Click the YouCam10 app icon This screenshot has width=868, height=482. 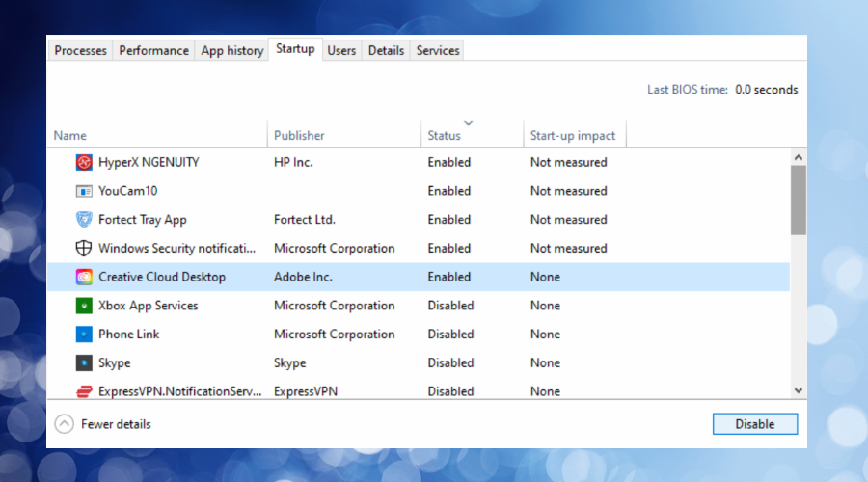pos(84,191)
